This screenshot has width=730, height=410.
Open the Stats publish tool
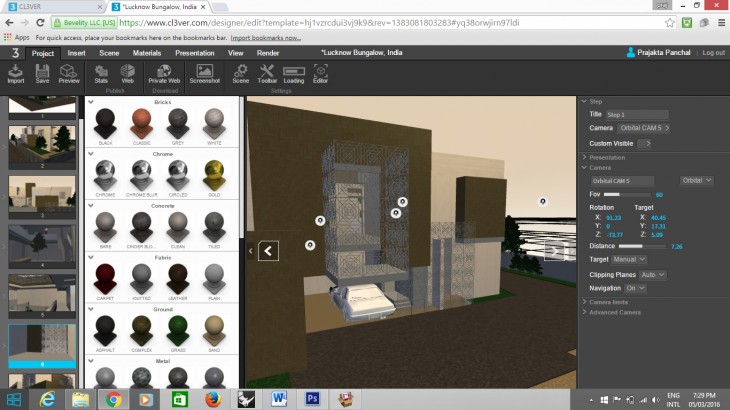[x=101, y=74]
